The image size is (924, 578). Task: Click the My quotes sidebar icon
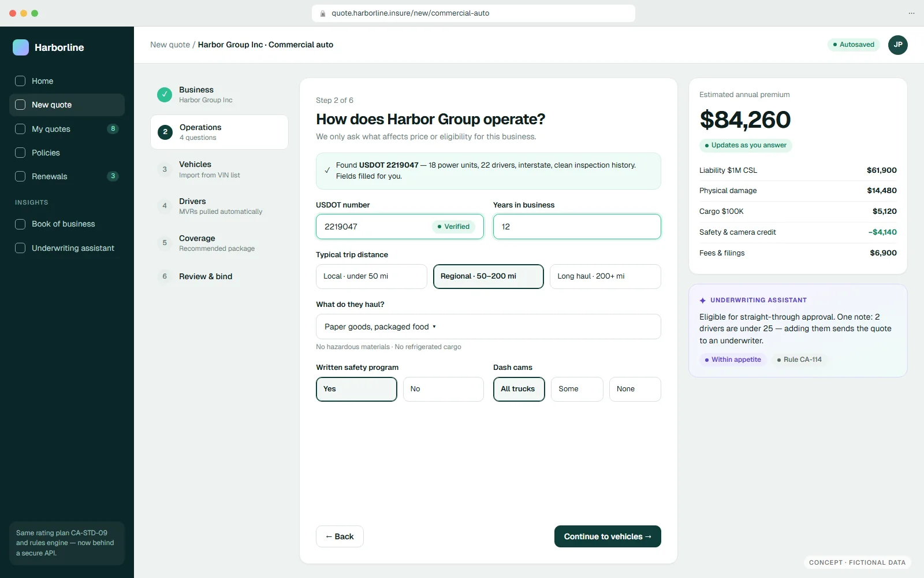point(20,129)
